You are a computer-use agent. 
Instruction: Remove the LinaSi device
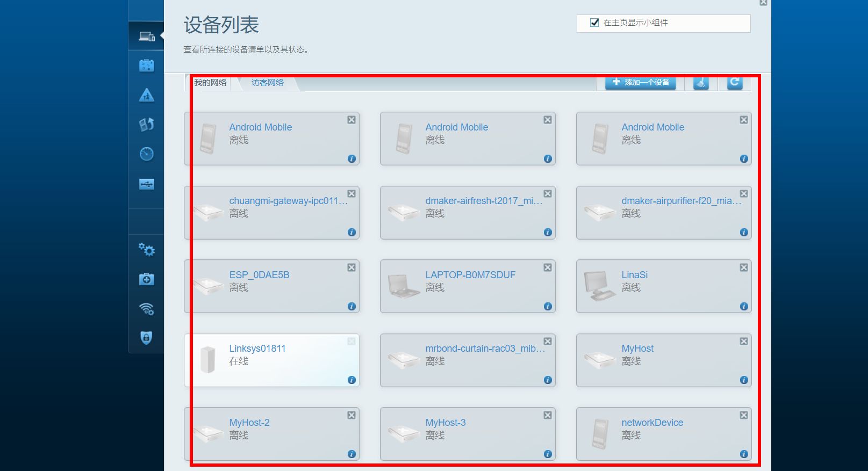(744, 267)
